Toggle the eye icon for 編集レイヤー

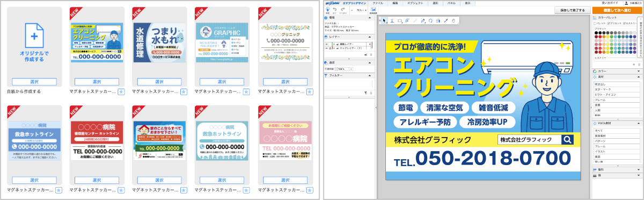(x=326, y=44)
